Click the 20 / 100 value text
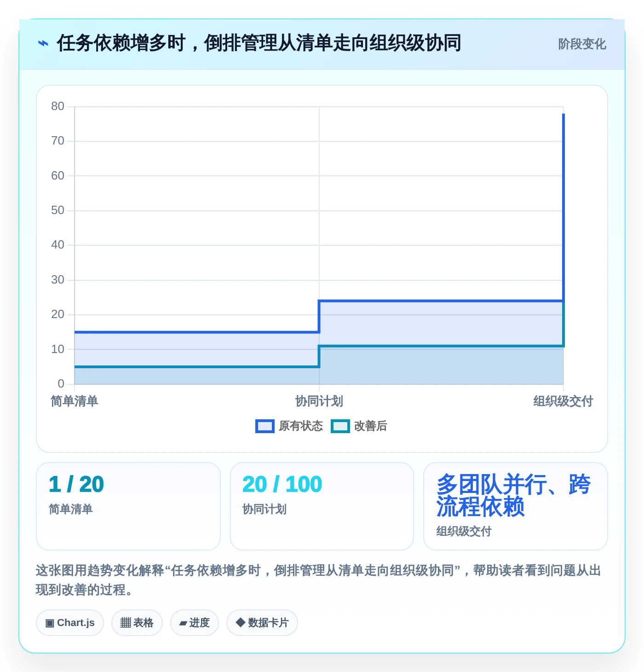The image size is (644, 672). pyautogui.click(x=282, y=484)
